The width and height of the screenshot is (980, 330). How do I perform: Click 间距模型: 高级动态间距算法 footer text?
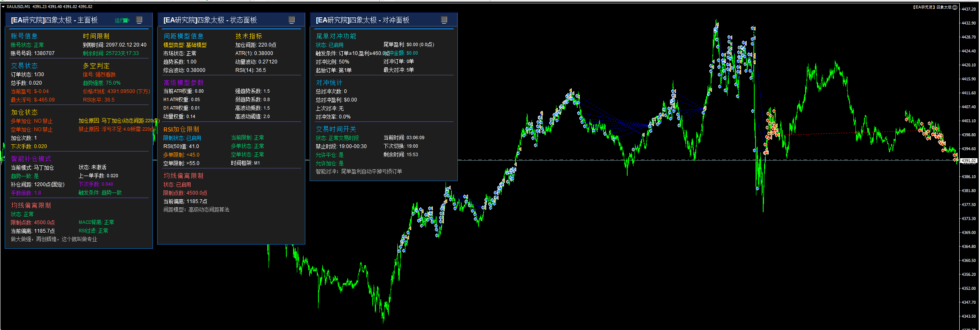(196, 209)
